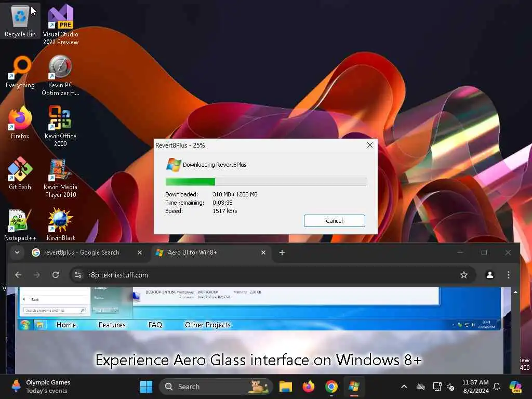Expand Chrome tab search dropdown

pyautogui.click(x=17, y=252)
